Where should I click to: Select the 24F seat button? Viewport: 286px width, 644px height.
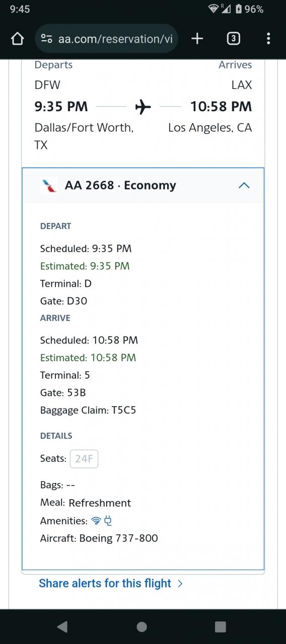[x=84, y=458]
